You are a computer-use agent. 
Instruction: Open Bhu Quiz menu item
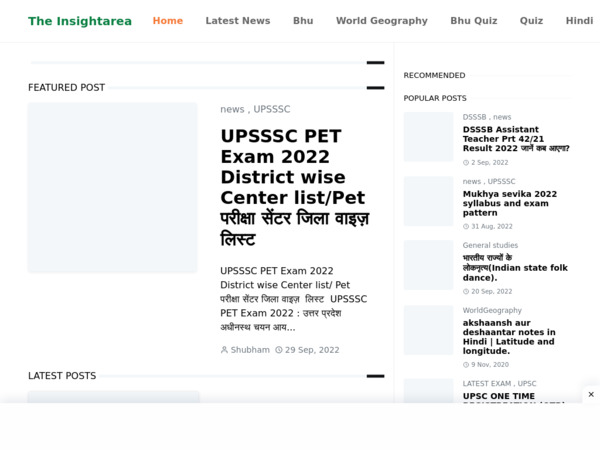coord(474,21)
